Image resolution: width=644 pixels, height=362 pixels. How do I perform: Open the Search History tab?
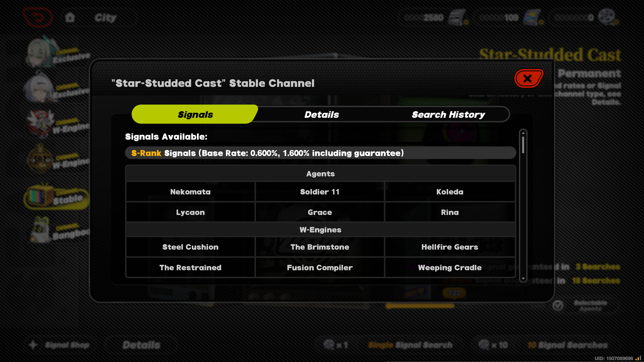(x=448, y=114)
